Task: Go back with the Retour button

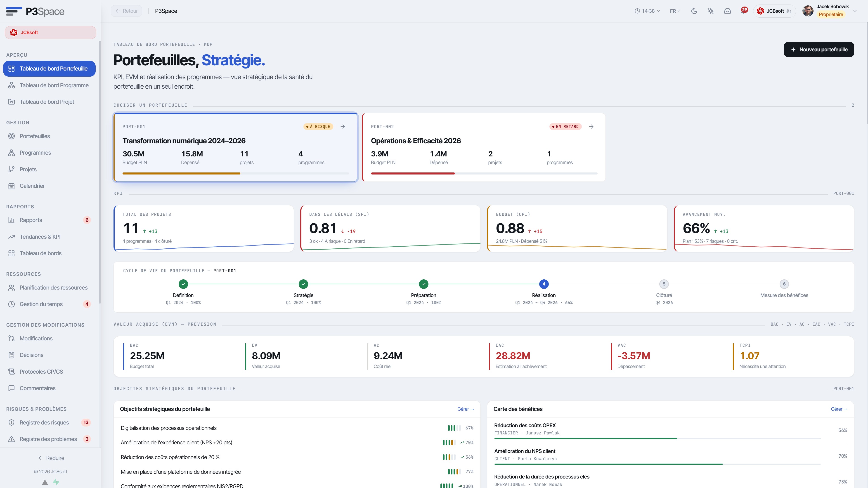Action: (126, 11)
